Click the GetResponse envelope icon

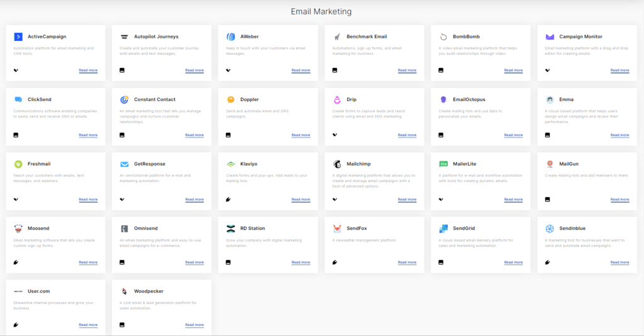pyautogui.click(x=125, y=164)
